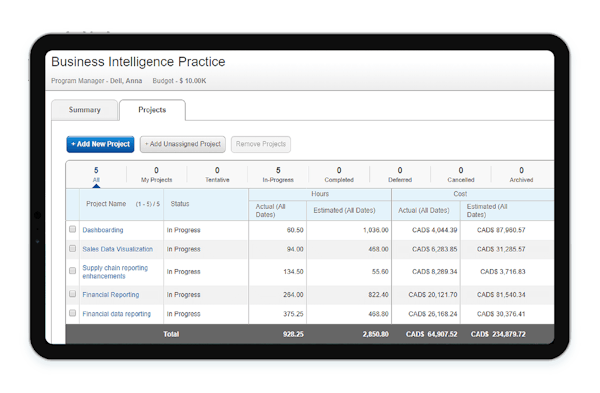Click estimated cost CAD$ 87,960.57

[x=501, y=230]
